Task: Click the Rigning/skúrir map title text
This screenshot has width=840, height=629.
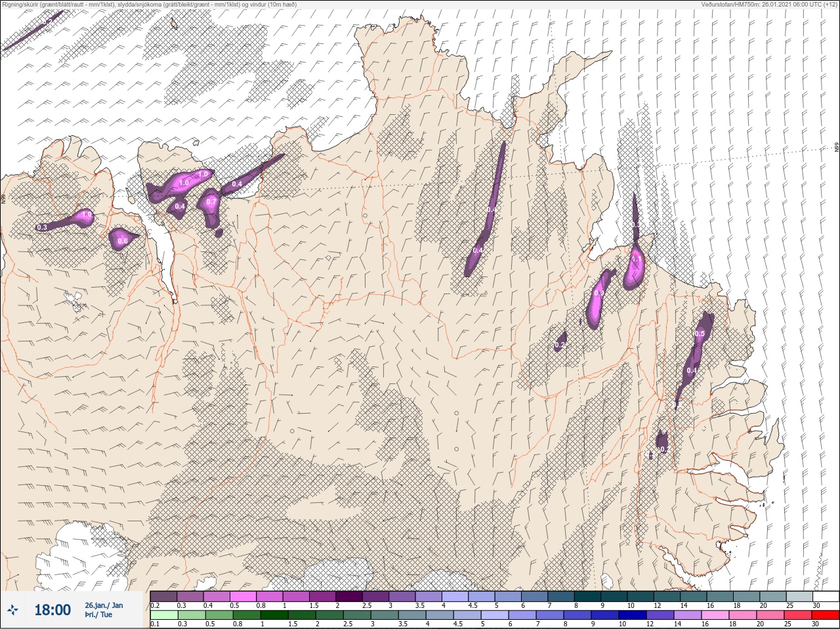Action: pyautogui.click(x=150, y=4)
